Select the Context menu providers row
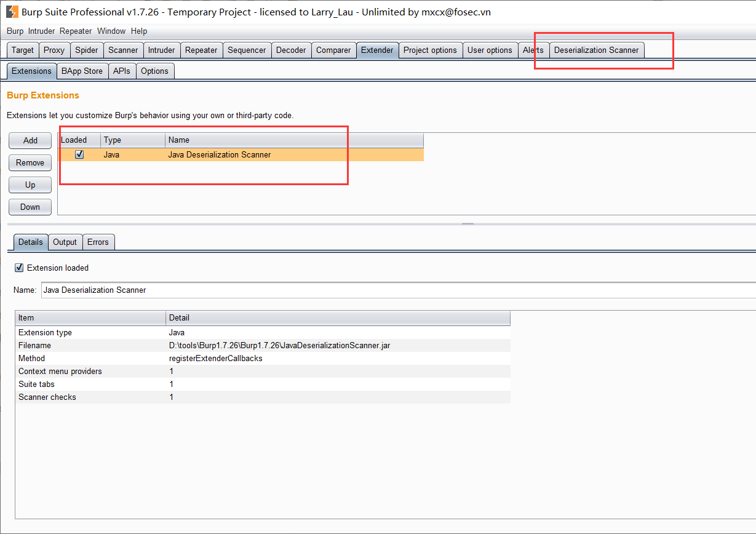The width and height of the screenshot is (756, 534). pos(263,371)
